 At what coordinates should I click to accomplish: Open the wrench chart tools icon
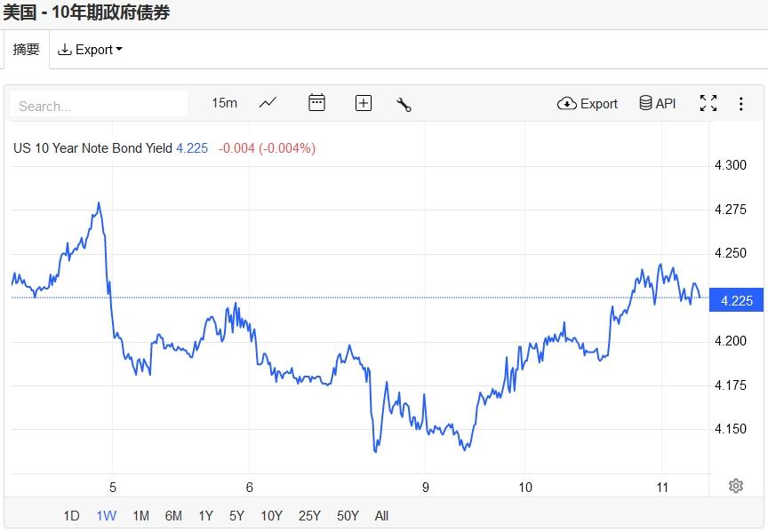tap(404, 104)
